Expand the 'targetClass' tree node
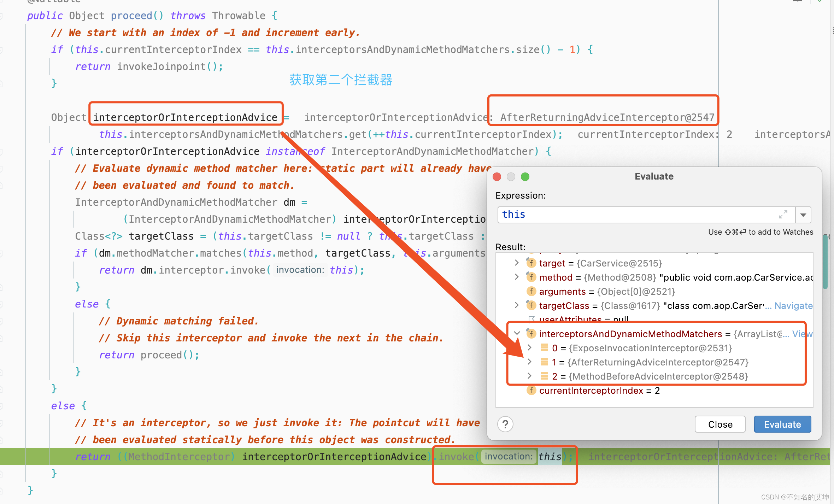Viewport: 834px width, 504px height. [517, 305]
